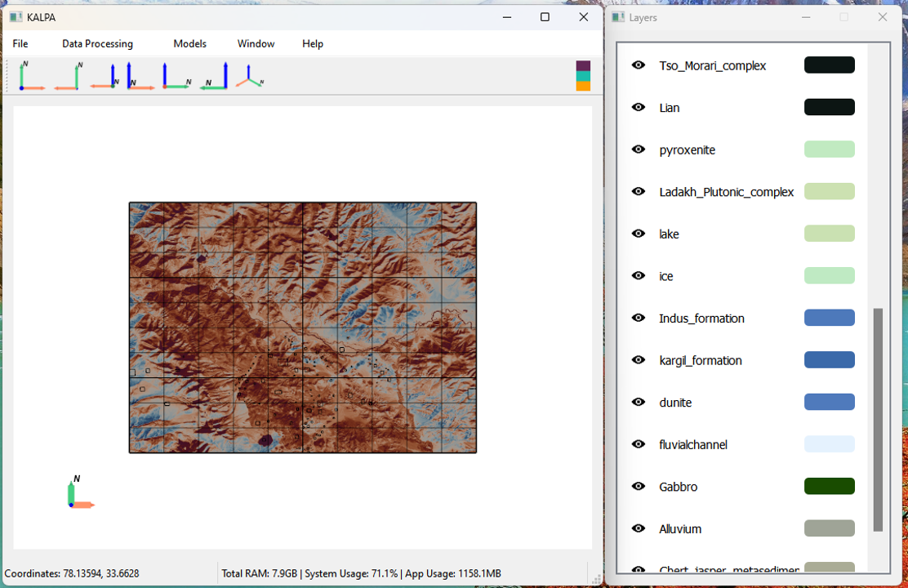This screenshot has width=908, height=588.
Task: Click the north orientation axes widget below the map
Action: pos(80,492)
